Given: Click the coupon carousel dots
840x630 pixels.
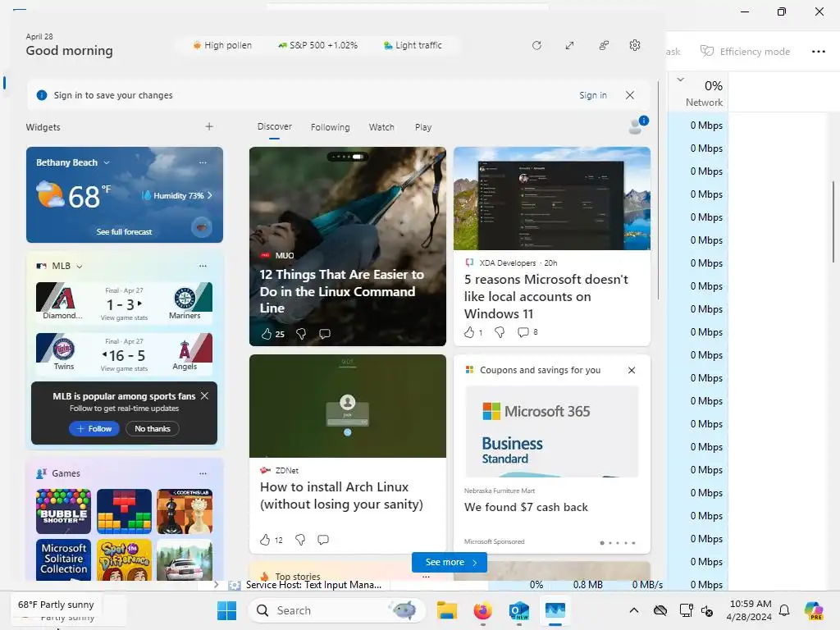Looking at the screenshot, I should 618,543.
